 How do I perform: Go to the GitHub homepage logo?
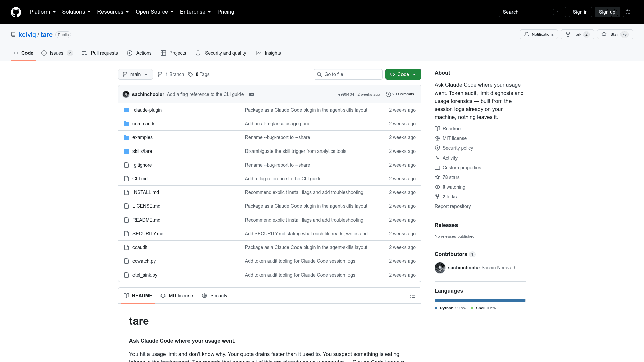tap(16, 12)
